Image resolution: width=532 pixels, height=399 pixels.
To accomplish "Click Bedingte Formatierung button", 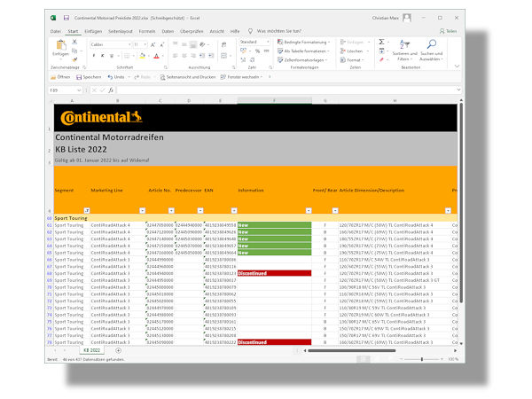I will click(303, 42).
